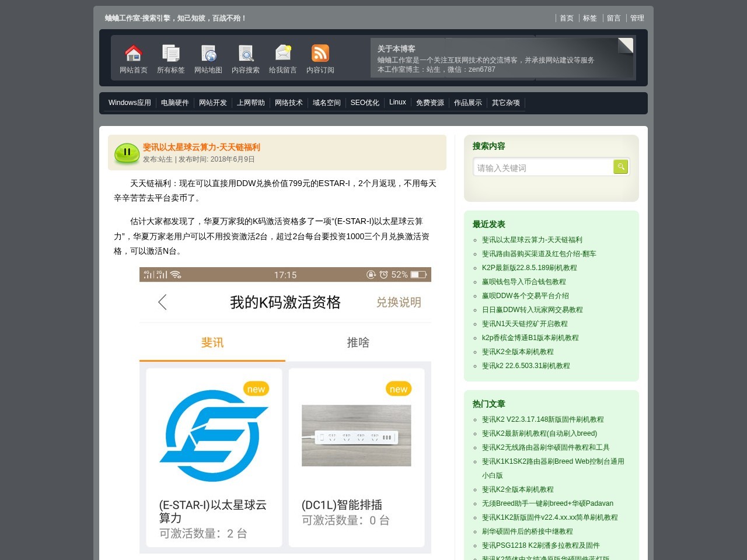
Task: Open the Linux category menu
Action: pos(397,103)
